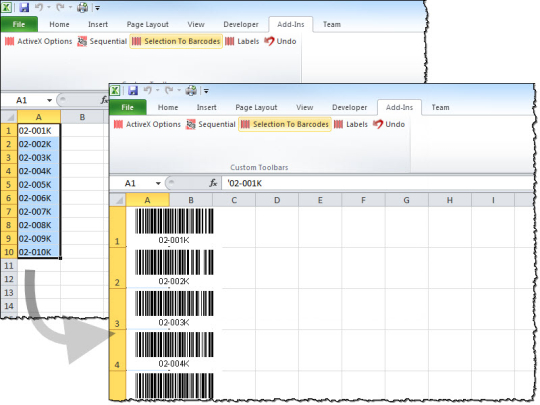Viewport: 540px width, 405px height.
Task: Click cell containing 02-008K in back window
Action: pos(39,225)
